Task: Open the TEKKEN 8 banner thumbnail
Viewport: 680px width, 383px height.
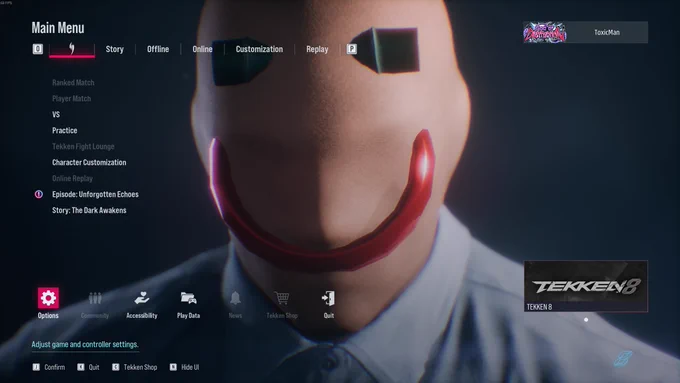Action: (x=586, y=286)
